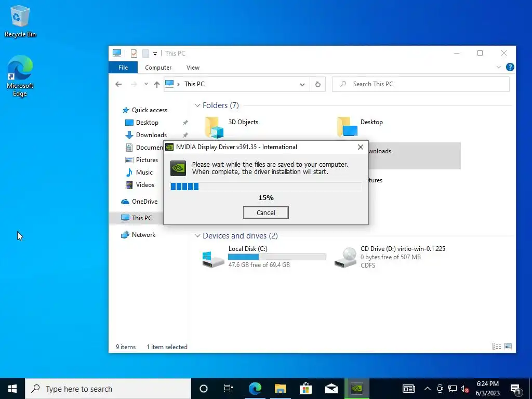
Task: Open the Windows Start menu
Action: point(12,389)
